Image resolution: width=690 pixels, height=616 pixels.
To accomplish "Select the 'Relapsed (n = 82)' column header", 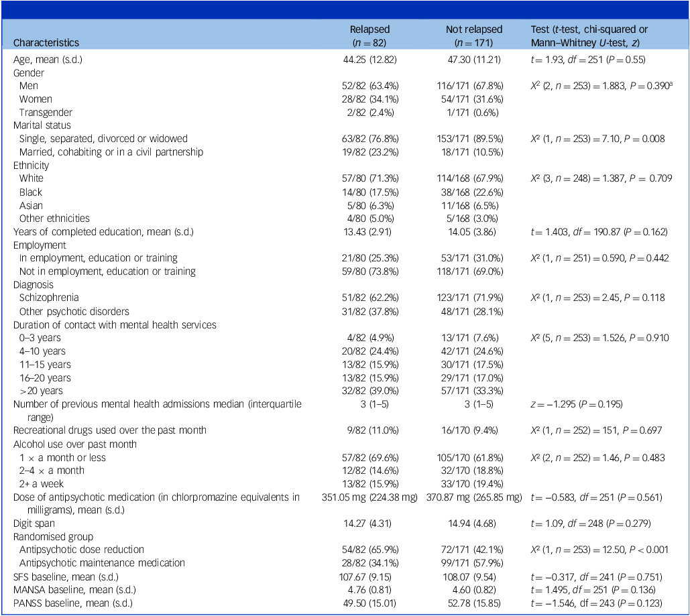I will tap(369, 36).
